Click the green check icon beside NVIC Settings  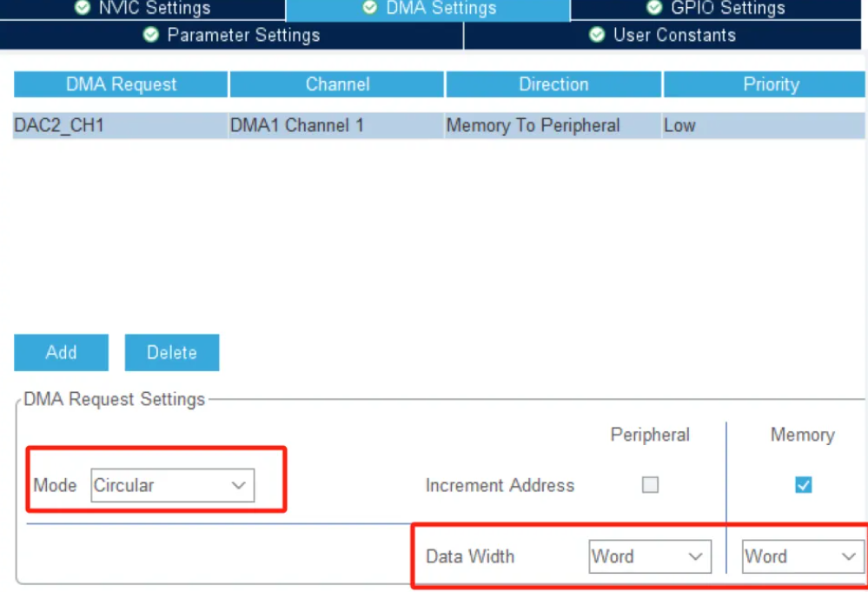(83, 8)
